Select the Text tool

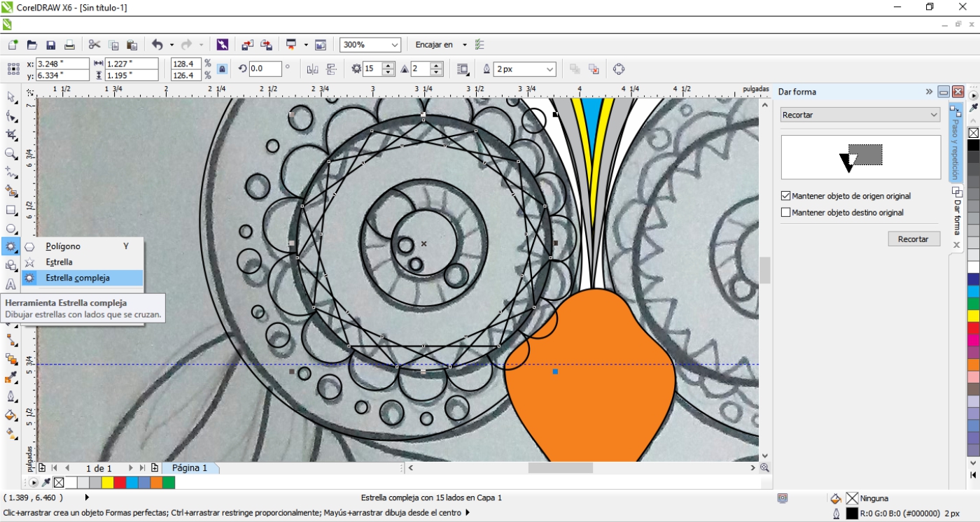click(x=11, y=284)
